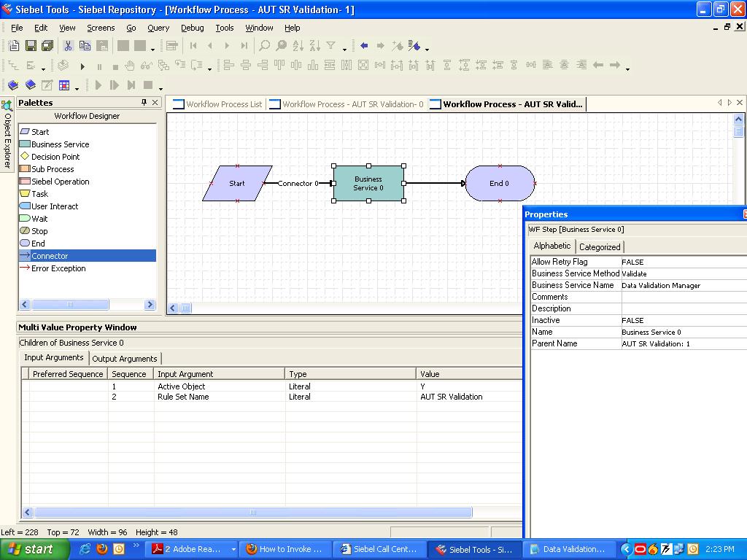Click the glasses watch icon

pos(146,66)
